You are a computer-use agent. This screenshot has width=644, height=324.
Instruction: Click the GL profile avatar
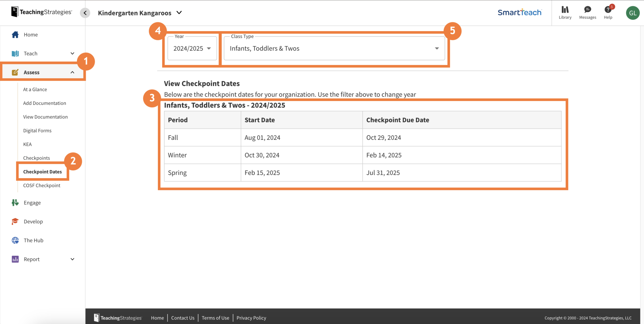pos(632,13)
